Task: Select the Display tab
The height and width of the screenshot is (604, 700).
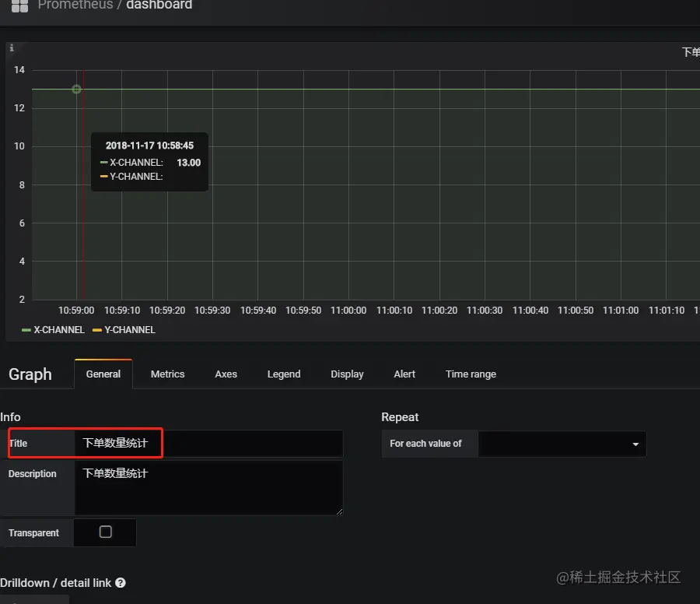Action: [x=347, y=374]
